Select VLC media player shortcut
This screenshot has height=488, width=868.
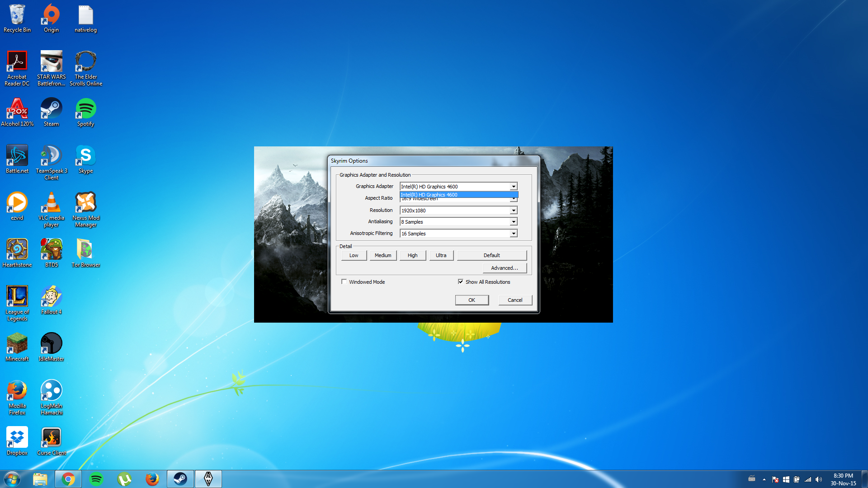(51, 209)
